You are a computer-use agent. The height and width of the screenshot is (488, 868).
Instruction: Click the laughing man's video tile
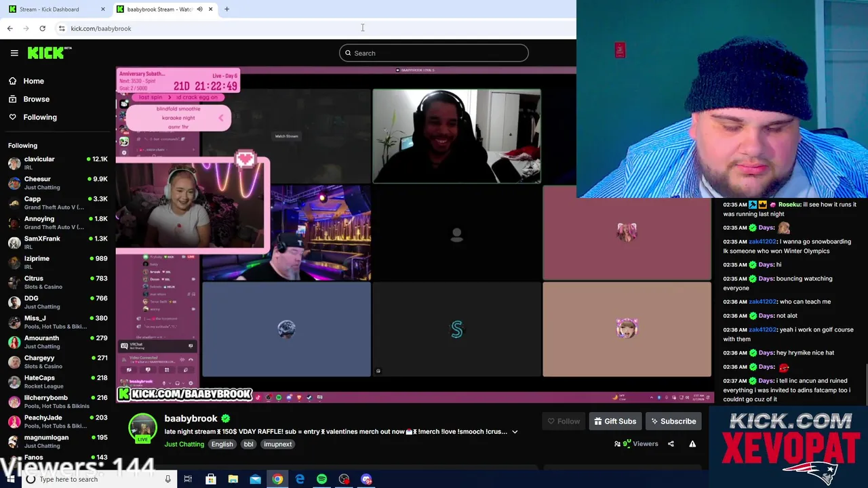tap(456, 136)
